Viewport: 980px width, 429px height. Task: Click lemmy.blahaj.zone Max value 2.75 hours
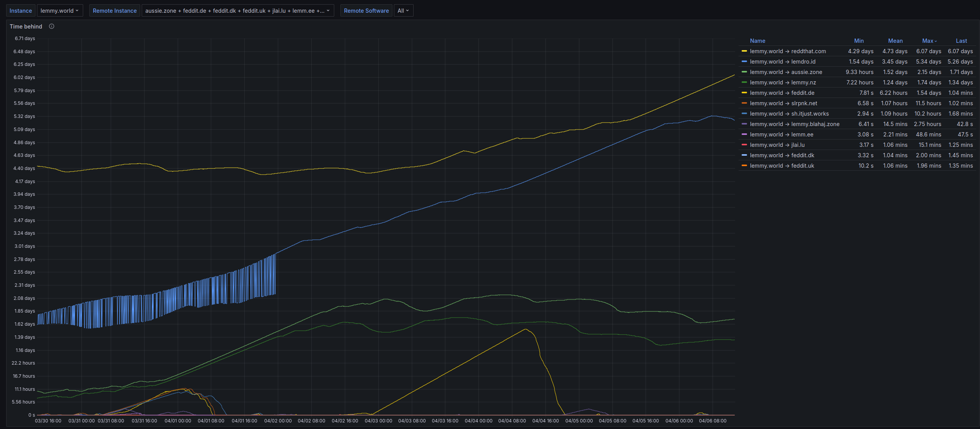point(927,124)
